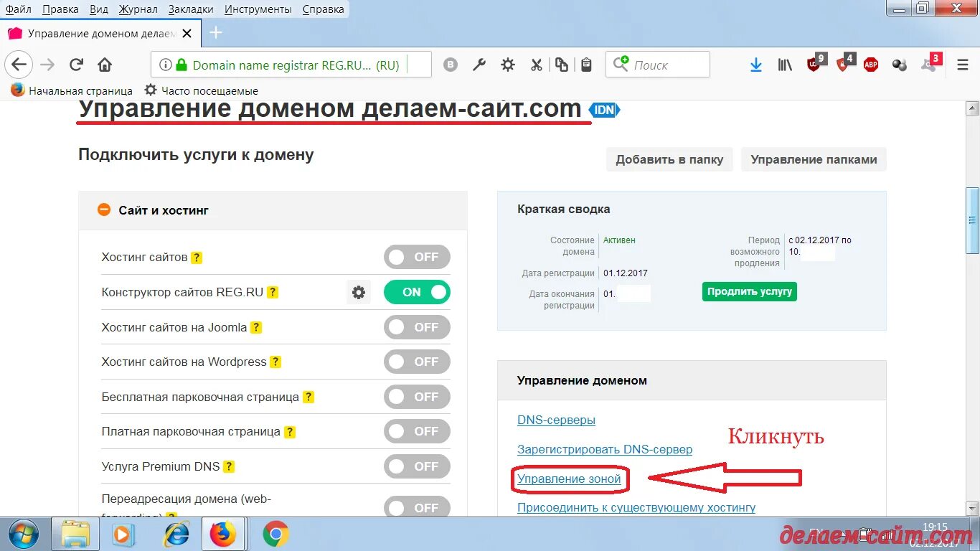Screen dimensions: 980x551
Task: Click the scissors cut icon
Action: [536, 65]
